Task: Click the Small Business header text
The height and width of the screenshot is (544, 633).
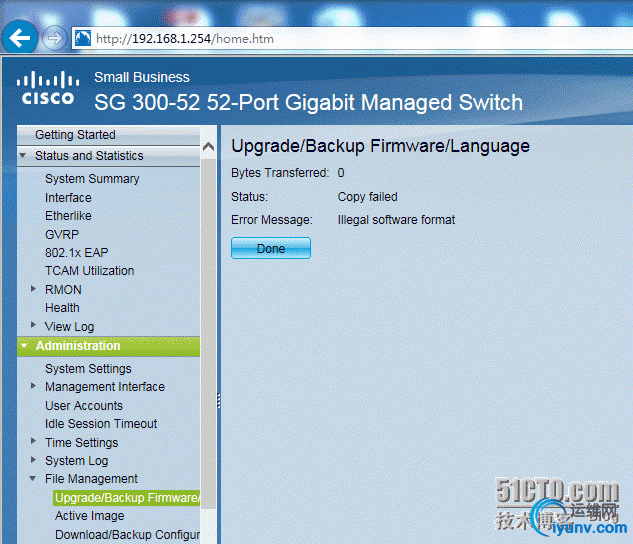Action: click(x=142, y=77)
